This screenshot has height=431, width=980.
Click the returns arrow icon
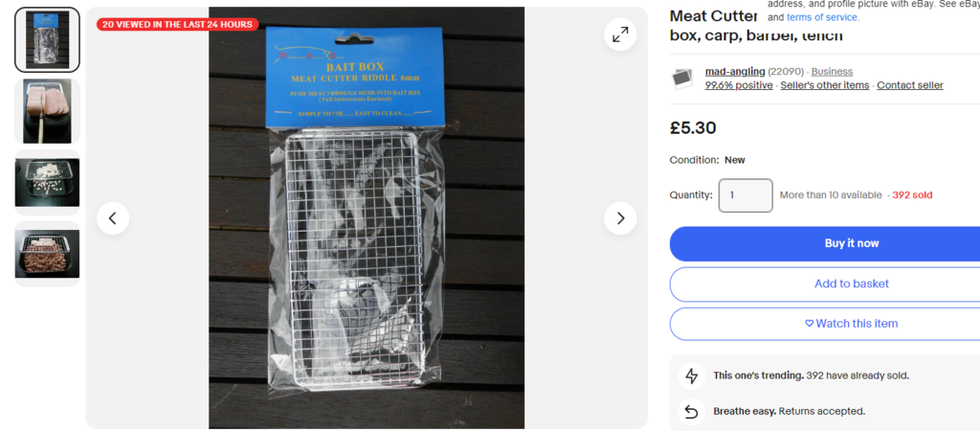pos(691,411)
